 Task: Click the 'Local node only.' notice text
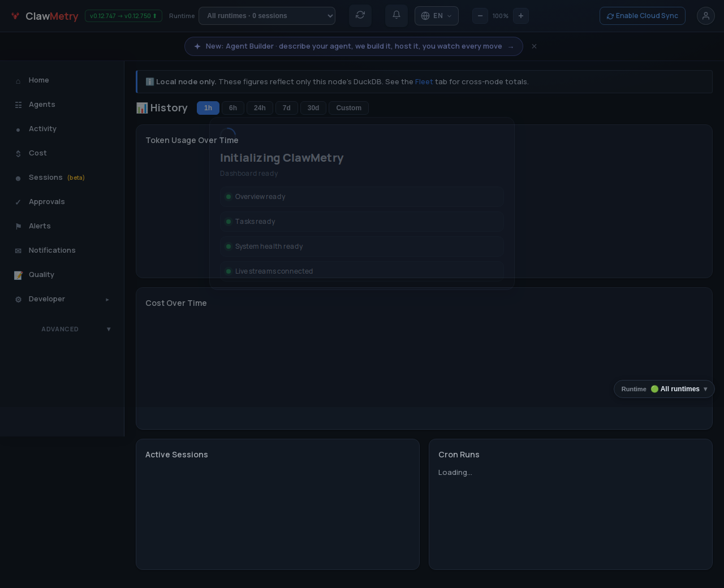click(186, 82)
